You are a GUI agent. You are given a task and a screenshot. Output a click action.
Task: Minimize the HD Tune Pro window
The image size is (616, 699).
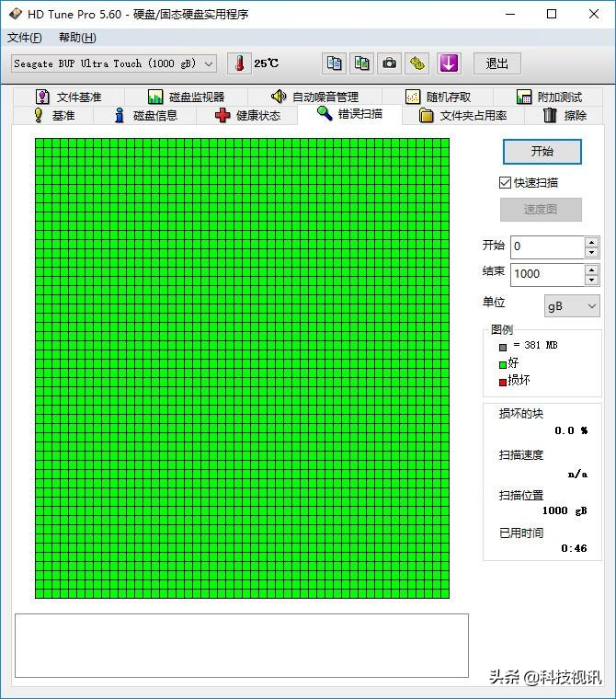tap(510, 15)
